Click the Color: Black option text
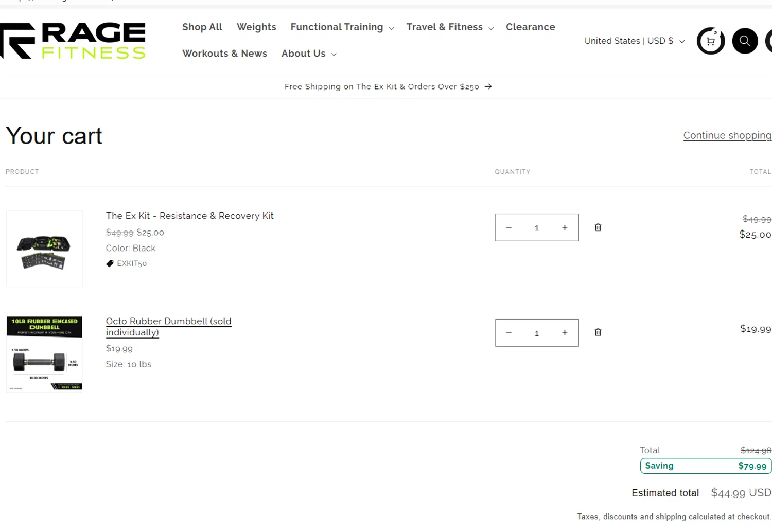 (131, 248)
